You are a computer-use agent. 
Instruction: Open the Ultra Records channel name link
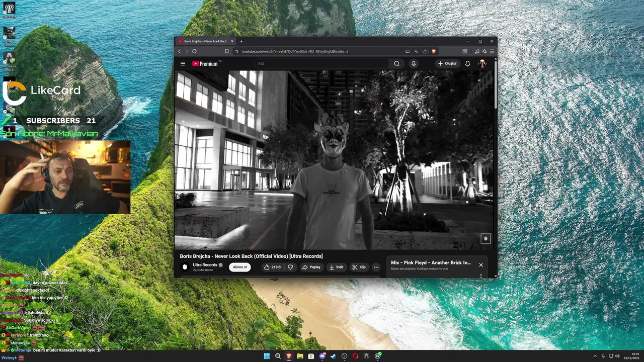[x=205, y=264]
